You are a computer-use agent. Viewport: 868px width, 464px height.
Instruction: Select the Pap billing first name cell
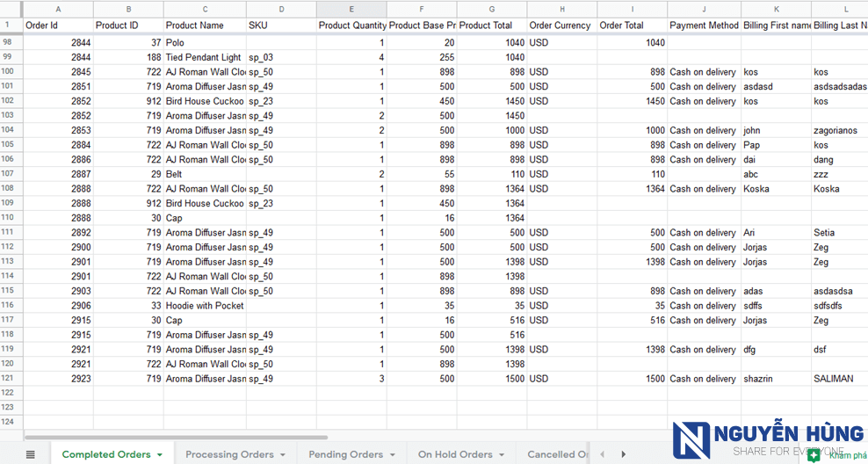click(776, 145)
